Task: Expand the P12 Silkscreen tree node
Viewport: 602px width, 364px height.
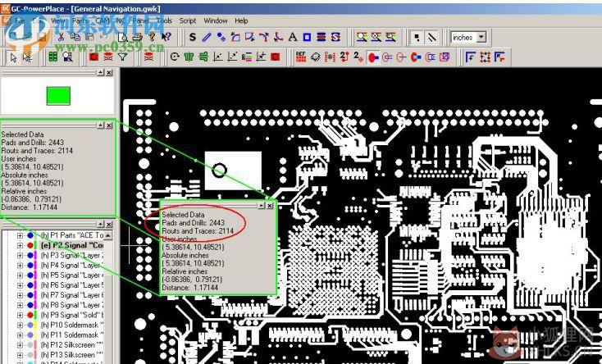Action: point(20,345)
